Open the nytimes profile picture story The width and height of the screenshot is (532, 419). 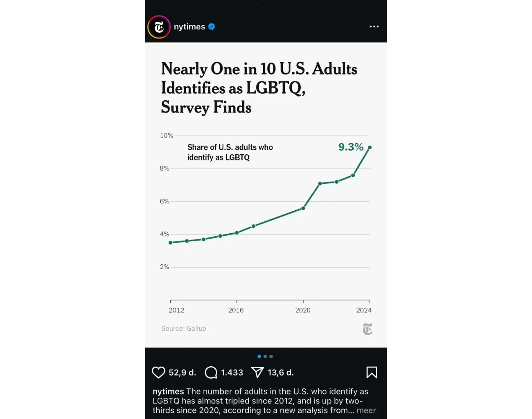tap(159, 27)
